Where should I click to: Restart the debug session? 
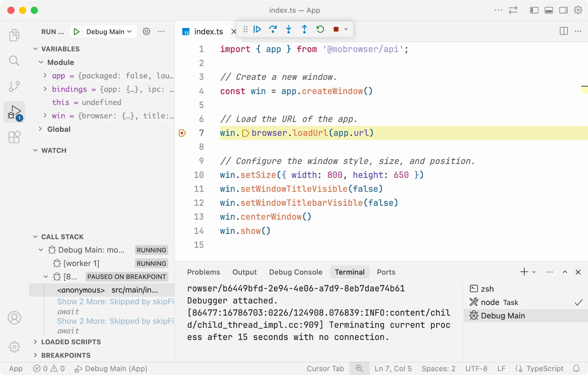pyautogui.click(x=320, y=29)
